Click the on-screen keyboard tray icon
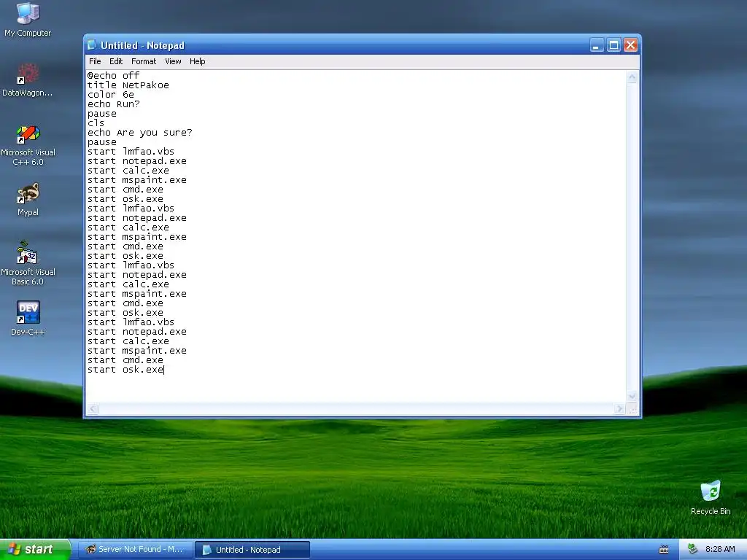 point(664,550)
